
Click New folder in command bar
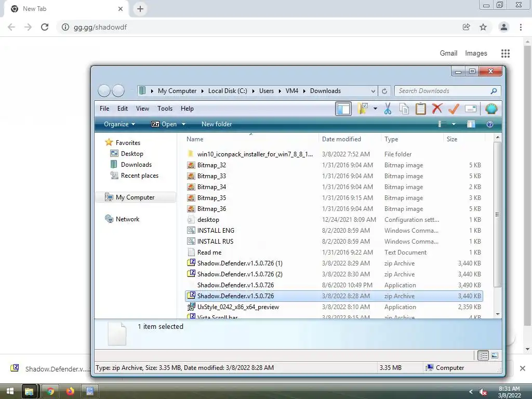pyautogui.click(x=217, y=124)
